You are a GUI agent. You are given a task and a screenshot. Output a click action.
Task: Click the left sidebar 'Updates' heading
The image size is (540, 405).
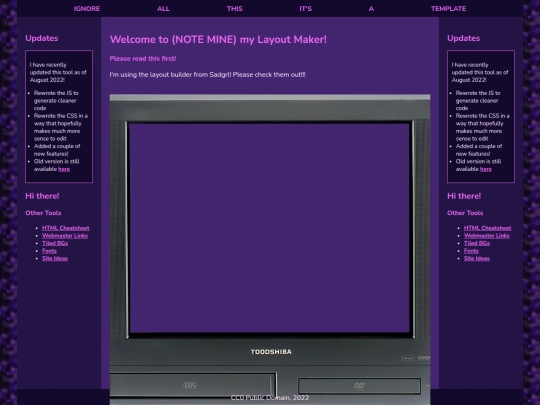[42, 38]
